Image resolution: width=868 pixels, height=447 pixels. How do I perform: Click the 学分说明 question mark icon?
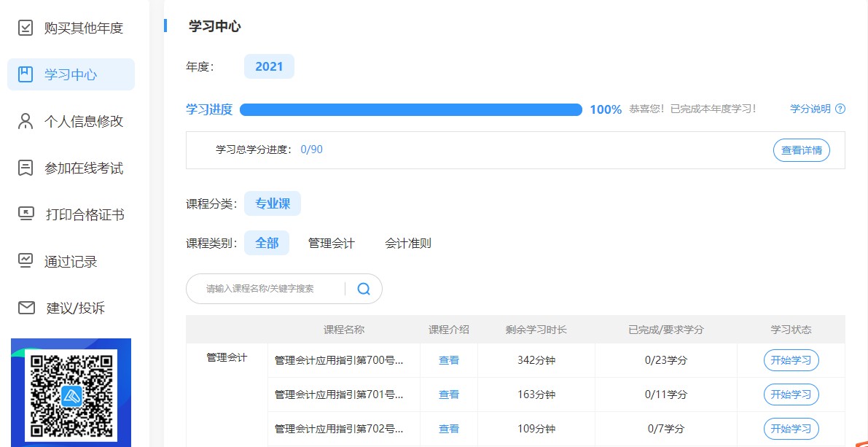(x=840, y=109)
